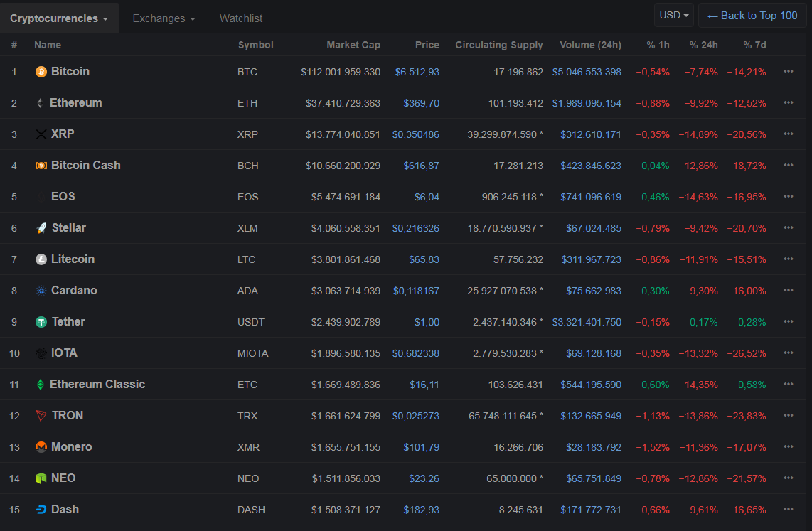Sort table by % 24h column
This screenshot has height=531, width=812.
coord(703,45)
